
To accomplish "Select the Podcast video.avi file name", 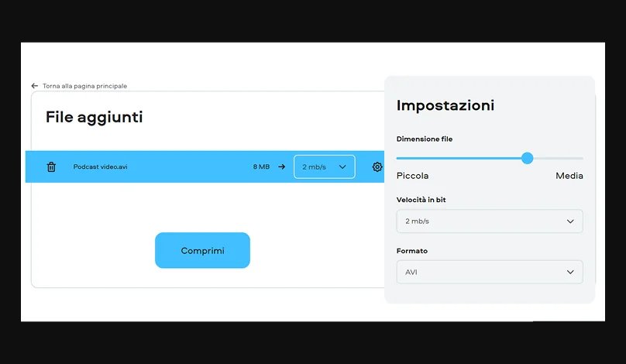I will click(x=100, y=167).
